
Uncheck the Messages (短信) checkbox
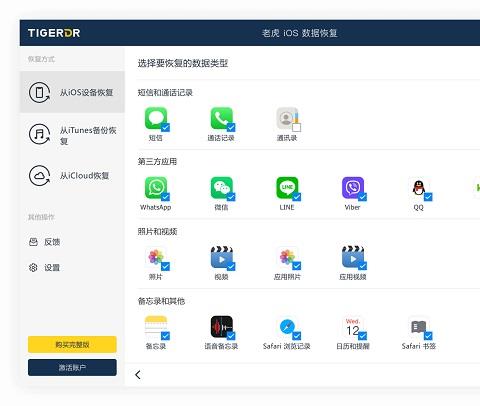click(x=165, y=127)
